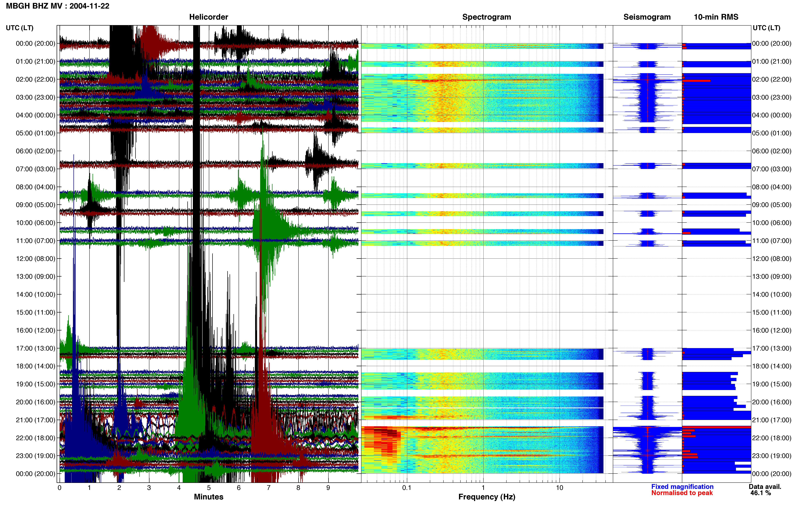Click '21:00 (17:00)' on the left time axis
Viewport: 812px width, 508px height.
(35, 420)
